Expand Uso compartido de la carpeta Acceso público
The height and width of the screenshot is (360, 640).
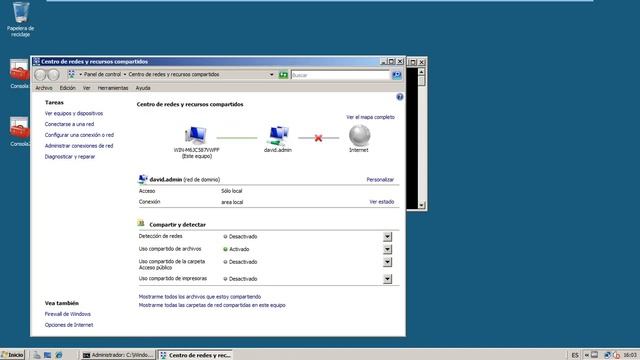click(387, 262)
